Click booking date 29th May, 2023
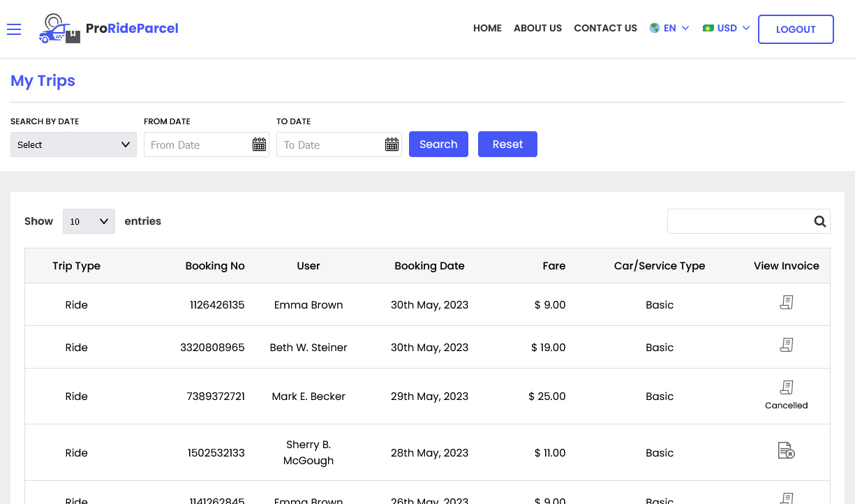Screen dimensions: 855x504 coord(429,396)
